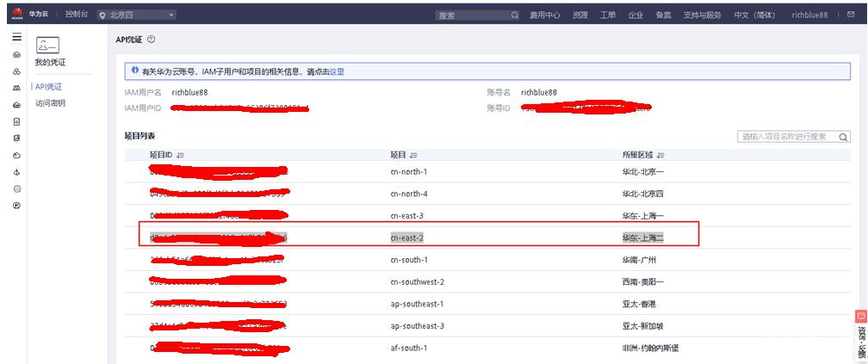Screen dimensions: 868x364
Task: Click the sixth sidebar service icon
Action: coord(16,139)
